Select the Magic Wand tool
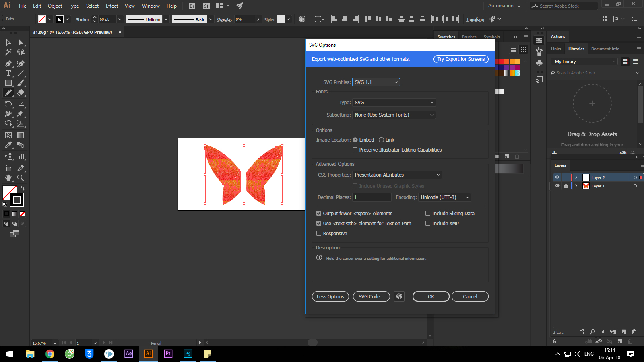The image size is (644, 362). (8, 52)
